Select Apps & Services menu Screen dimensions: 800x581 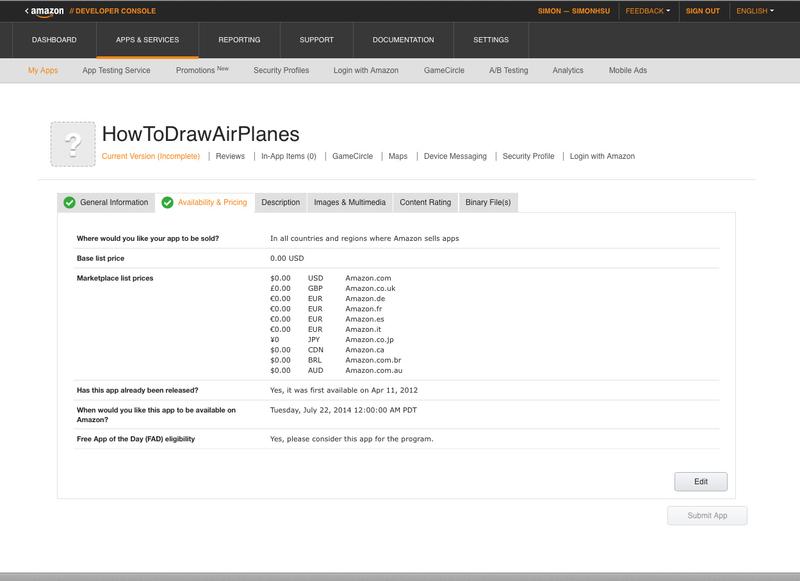(147, 40)
